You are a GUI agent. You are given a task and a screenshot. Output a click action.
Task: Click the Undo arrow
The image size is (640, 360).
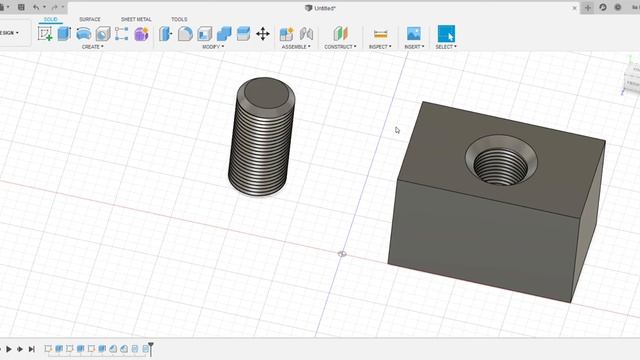click(x=36, y=7)
